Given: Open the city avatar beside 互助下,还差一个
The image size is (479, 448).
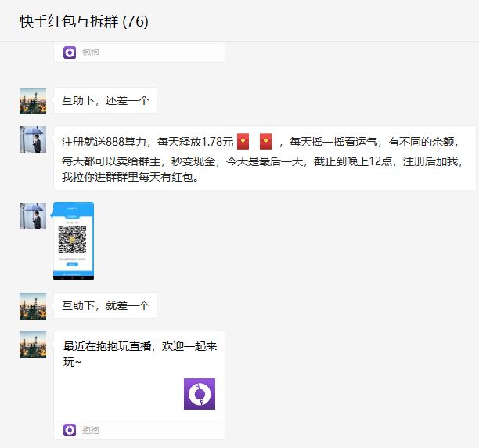Looking at the screenshot, I should click(x=33, y=101).
